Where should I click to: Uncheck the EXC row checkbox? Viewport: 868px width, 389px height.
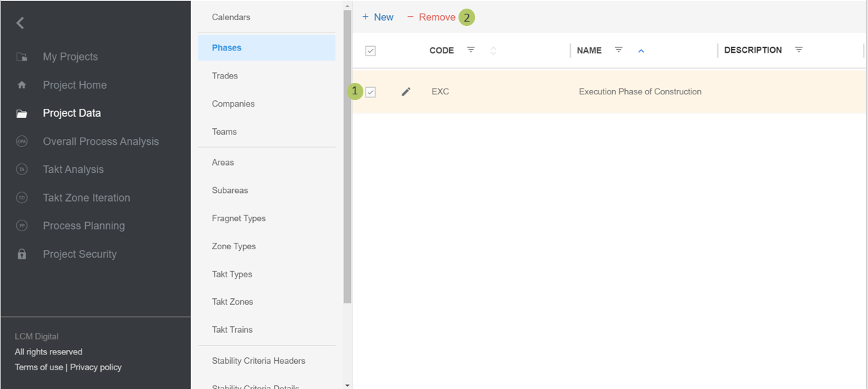tap(371, 92)
